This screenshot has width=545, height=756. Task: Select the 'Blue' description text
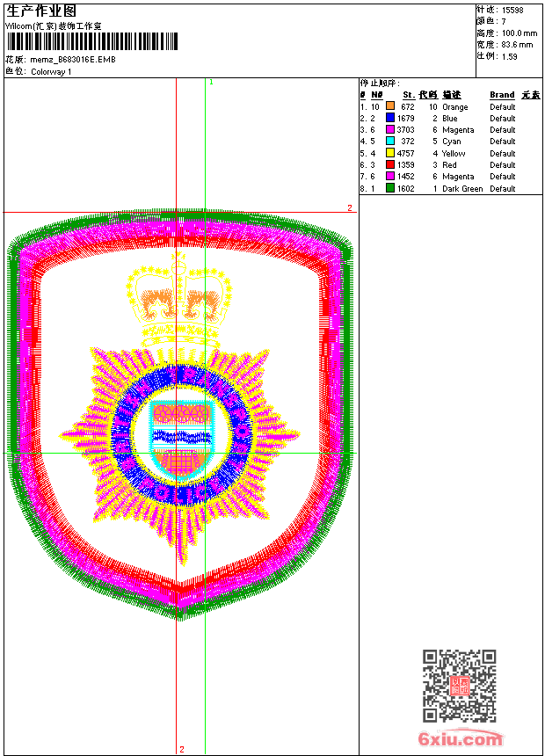[449, 118]
